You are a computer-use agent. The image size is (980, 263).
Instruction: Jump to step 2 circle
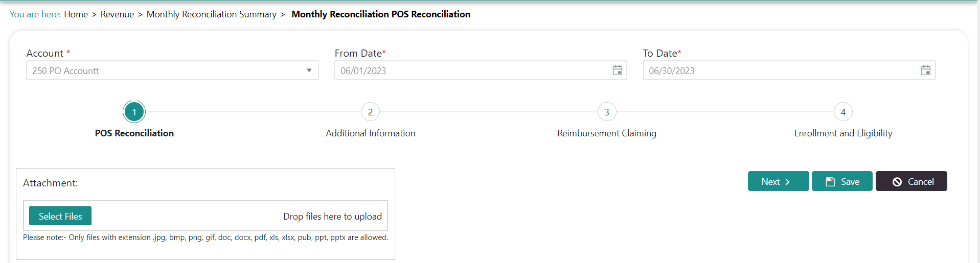[x=371, y=112]
